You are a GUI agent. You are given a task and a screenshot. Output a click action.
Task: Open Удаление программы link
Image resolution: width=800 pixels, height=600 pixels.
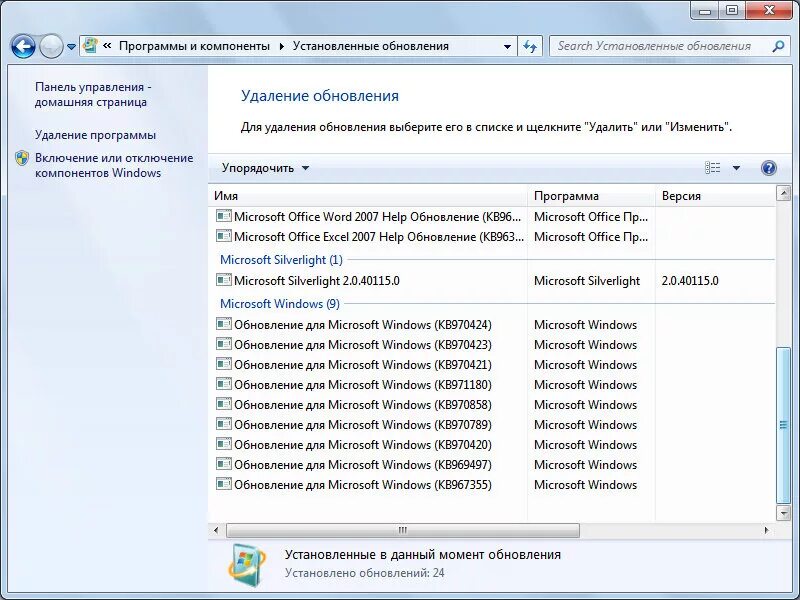pyautogui.click(x=95, y=135)
